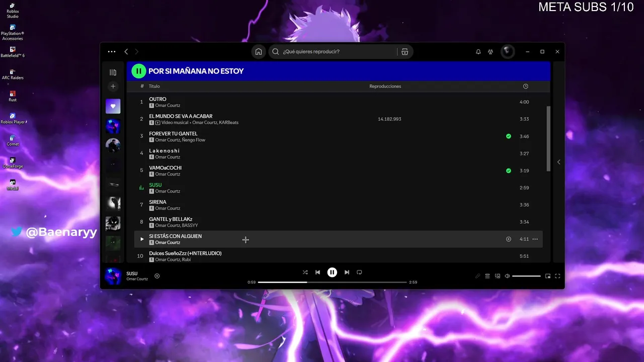This screenshot has height=362, width=644.
Task: Add SI ESTÁS CON ALGUIEN to Liked Songs
Action: pos(508,239)
